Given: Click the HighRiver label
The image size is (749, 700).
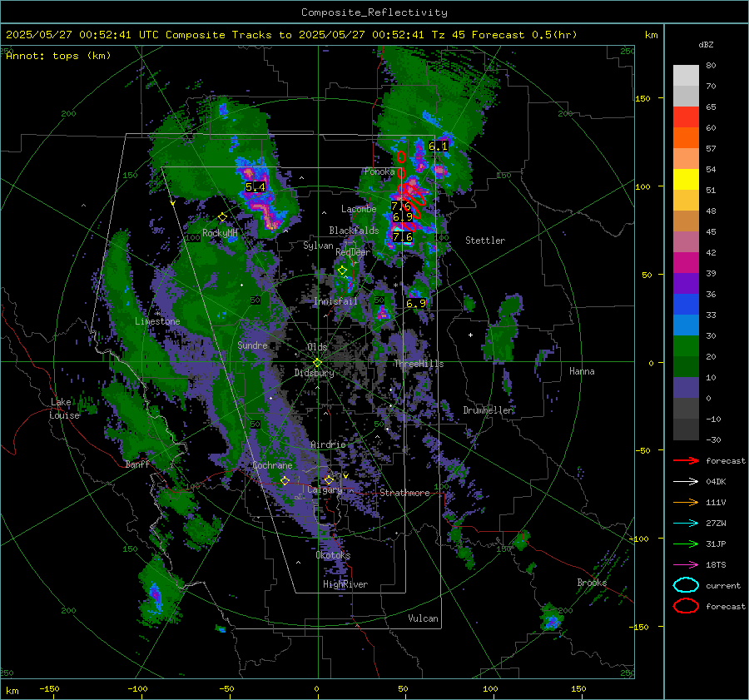Looking at the screenshot, I should coord(345,584).
